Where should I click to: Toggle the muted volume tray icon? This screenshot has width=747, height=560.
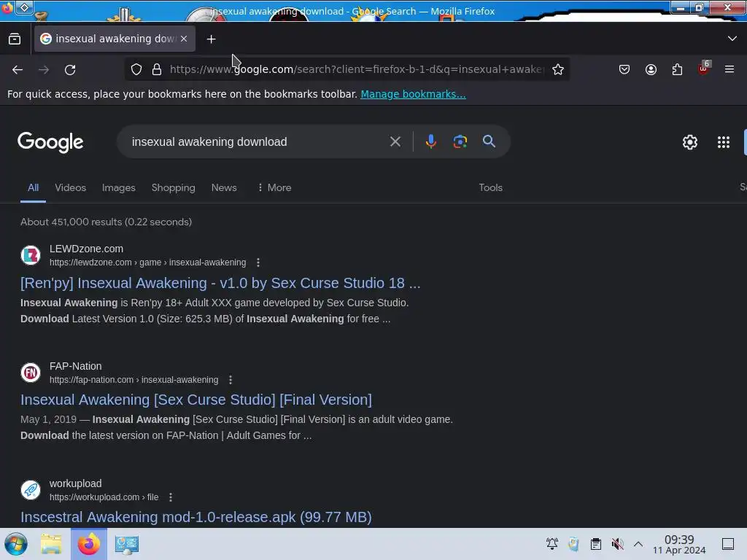click(x=617, y=544)
